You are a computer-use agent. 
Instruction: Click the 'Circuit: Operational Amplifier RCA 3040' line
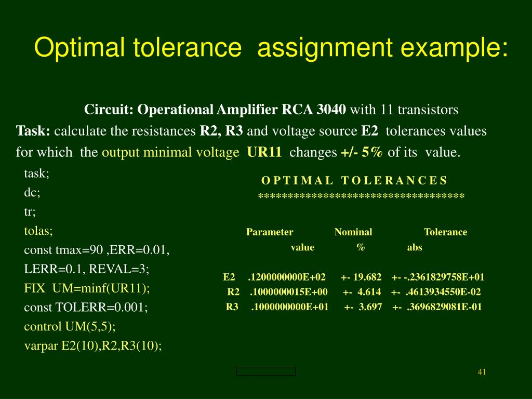(x=215, y=110)
